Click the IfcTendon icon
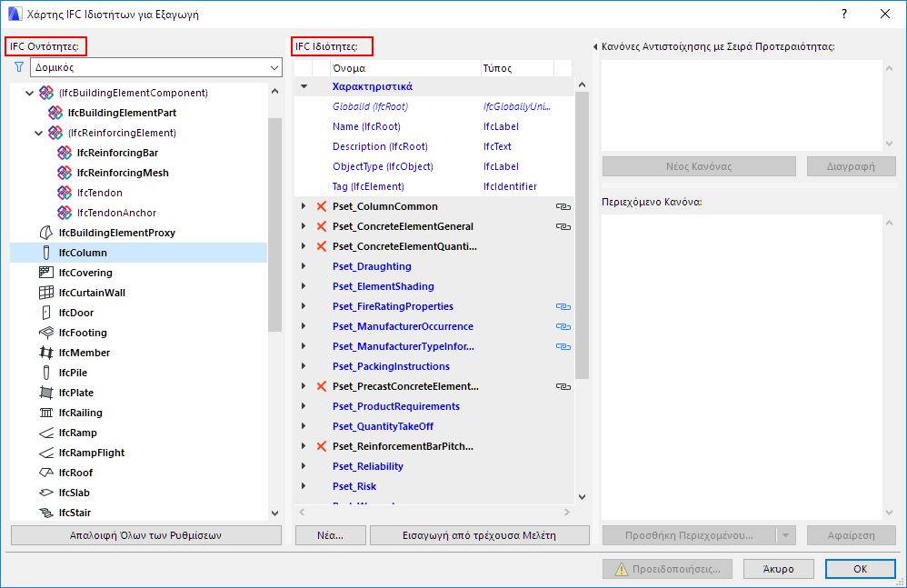 coord(65,193)
